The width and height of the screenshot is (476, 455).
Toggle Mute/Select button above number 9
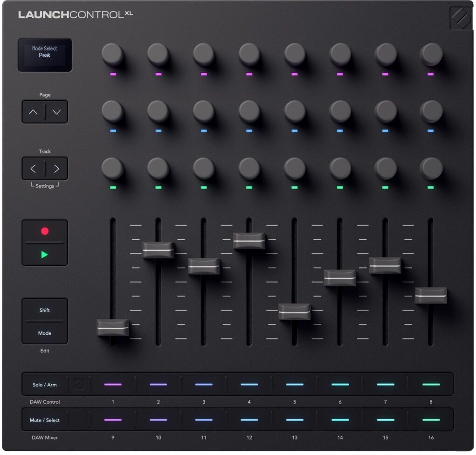(113, 420)
